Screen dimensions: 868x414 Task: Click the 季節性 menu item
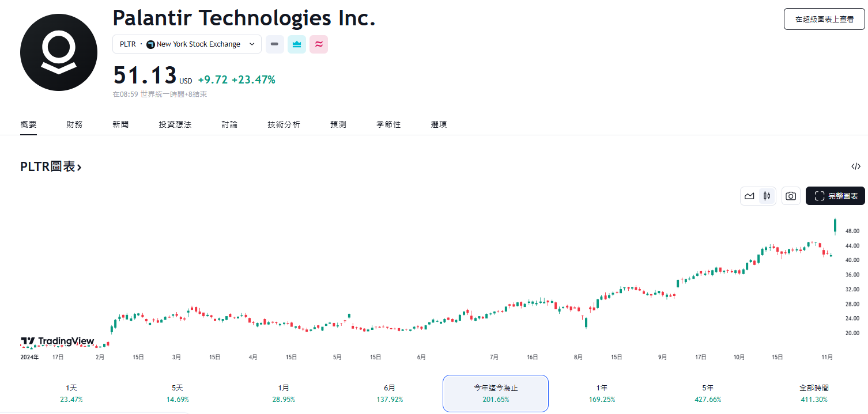coord(388,124)
